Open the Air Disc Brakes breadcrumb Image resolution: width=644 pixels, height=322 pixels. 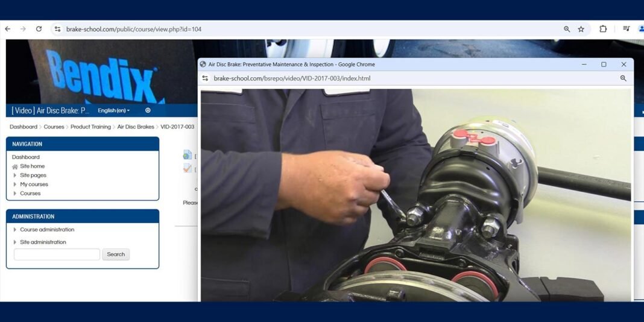tap(136, 127)
